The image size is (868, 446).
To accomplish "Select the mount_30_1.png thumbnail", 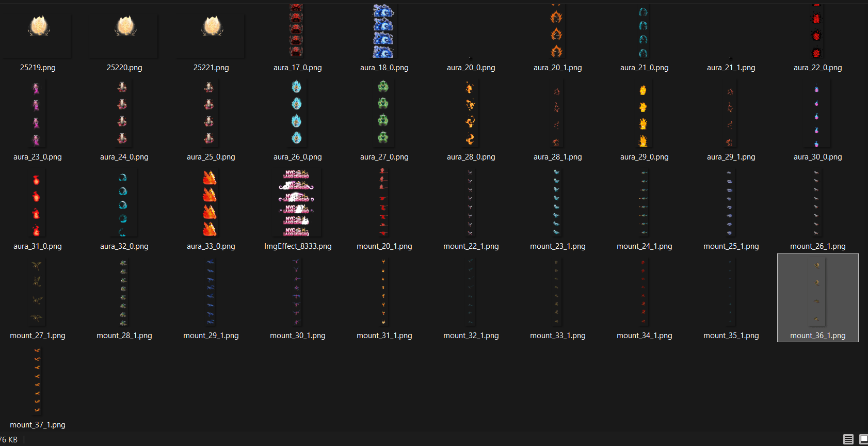I will pyautogui.click(x=296, y=292).
